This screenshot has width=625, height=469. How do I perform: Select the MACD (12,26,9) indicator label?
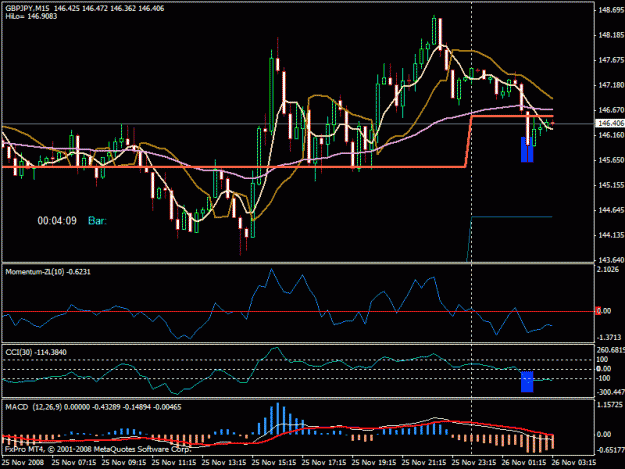tap(93, 407)
